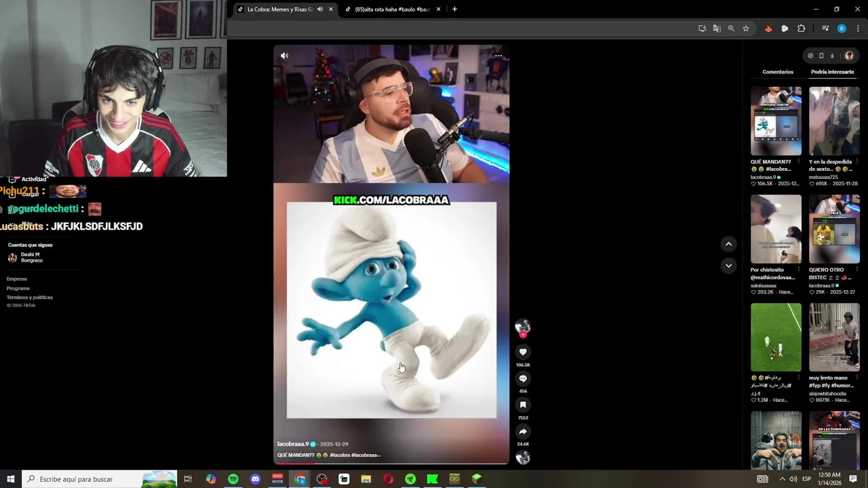The height and width of the screenshot is (488, 868).
Task: Open the video's three-dot options menu
Action: (498, 56)
